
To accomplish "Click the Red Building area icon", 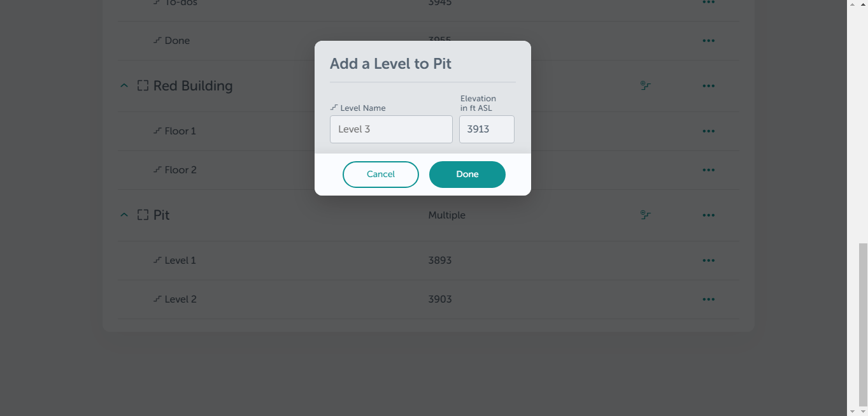I will click(x=143, y=86).
